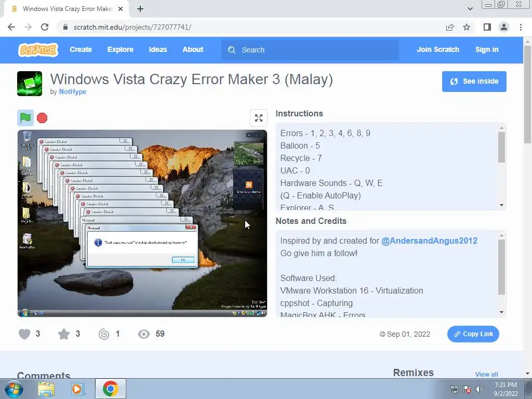The image size is (532, 399).
Task: Click the page vertical scrollbar thumb
Action: tap(528, 95)
